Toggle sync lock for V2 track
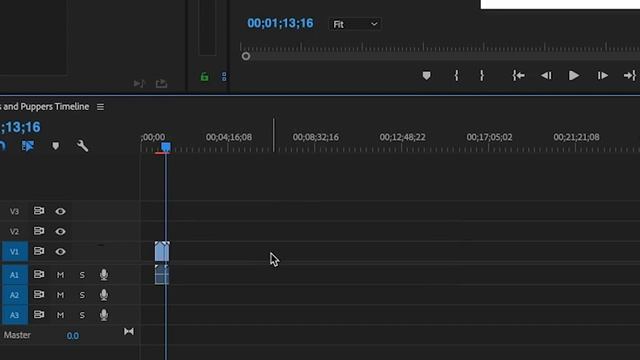 [x=39, y=231]
